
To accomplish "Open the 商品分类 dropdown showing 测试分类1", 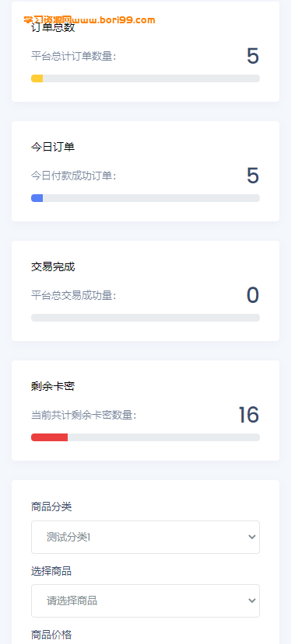I will pos(145,538).
